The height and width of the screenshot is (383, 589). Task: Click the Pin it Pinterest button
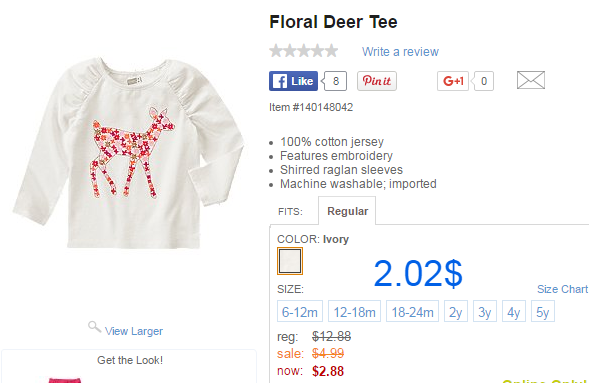(x=377, y=81)
